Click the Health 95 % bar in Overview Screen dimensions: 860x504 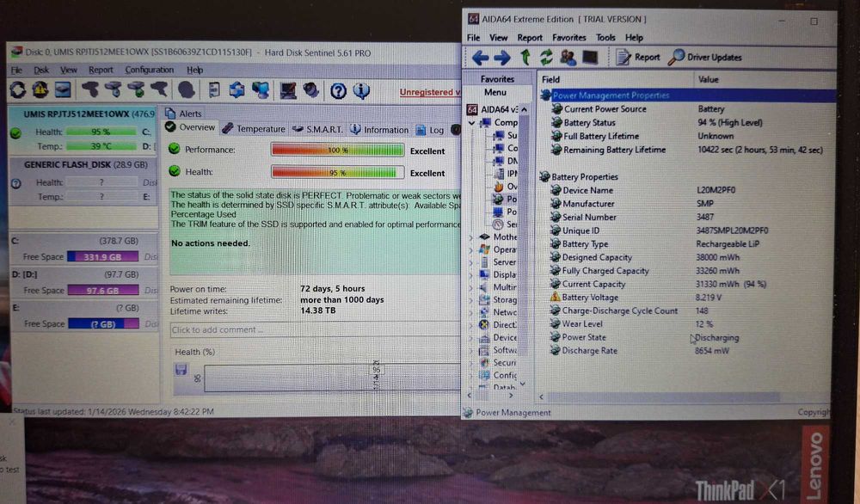pos(337,172)
